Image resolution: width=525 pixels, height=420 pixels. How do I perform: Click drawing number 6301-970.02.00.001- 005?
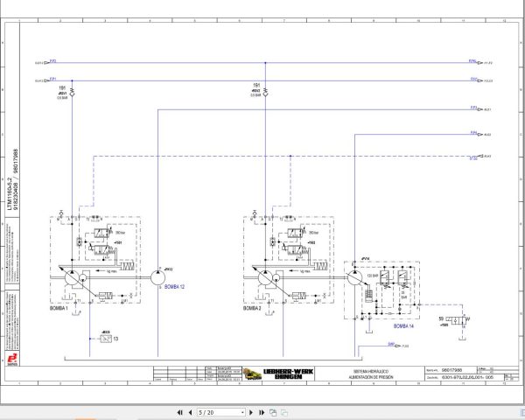click(467, 377)
